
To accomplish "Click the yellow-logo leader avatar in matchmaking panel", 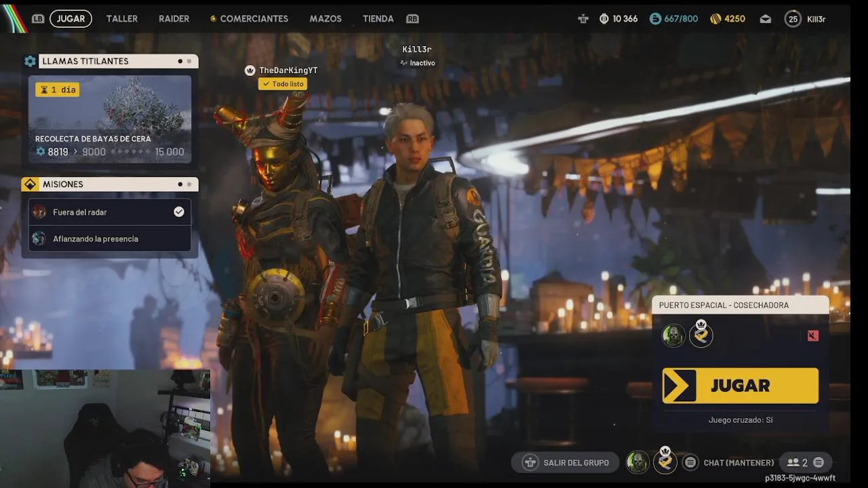I will (x=701, y=334).
